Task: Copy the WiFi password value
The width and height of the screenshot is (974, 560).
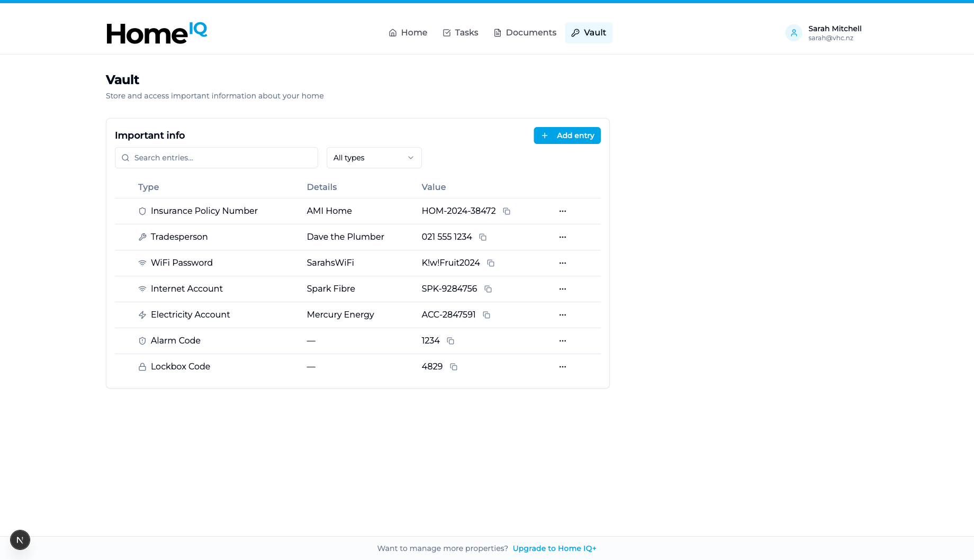Action: (x=491, y=263)
